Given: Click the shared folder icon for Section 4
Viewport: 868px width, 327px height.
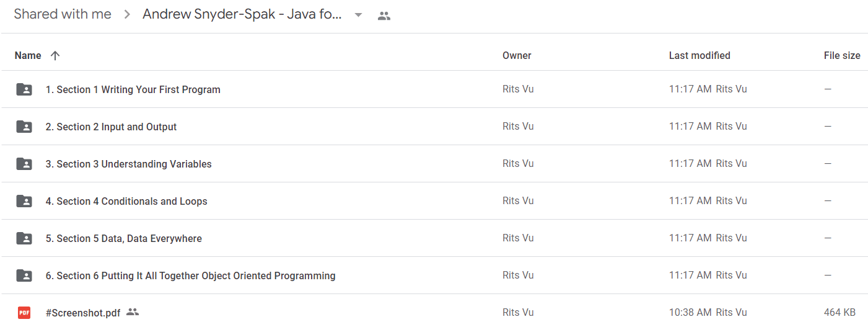Looking at the screenshot, I should tap(24, 201).
